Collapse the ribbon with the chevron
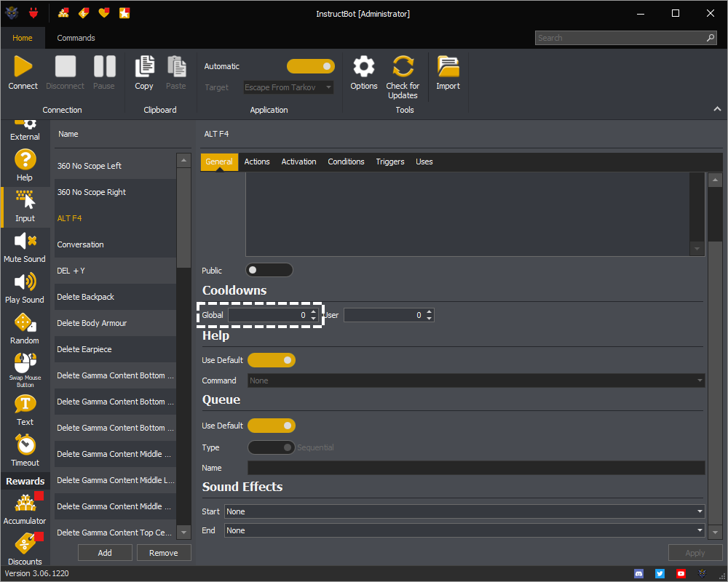The image size is (728, 582). coord(717,109)
